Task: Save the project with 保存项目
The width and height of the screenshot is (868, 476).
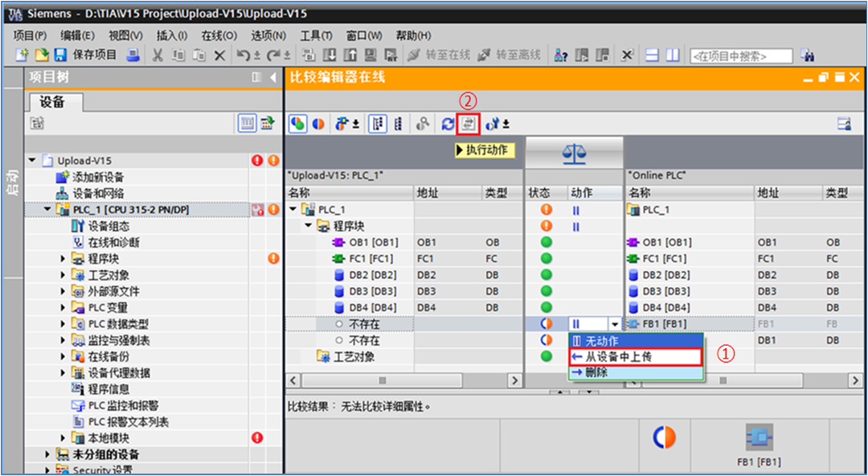Action: tap(86, 55)
